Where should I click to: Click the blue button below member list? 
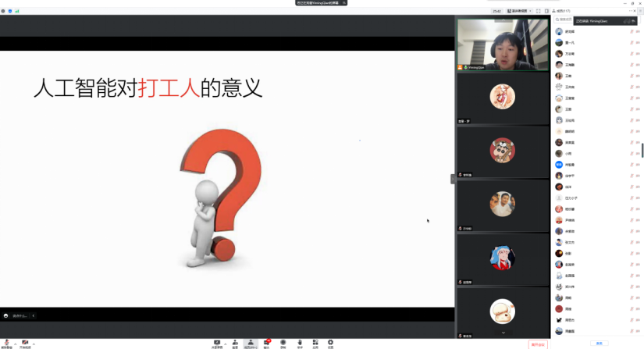tap(599, 343)
